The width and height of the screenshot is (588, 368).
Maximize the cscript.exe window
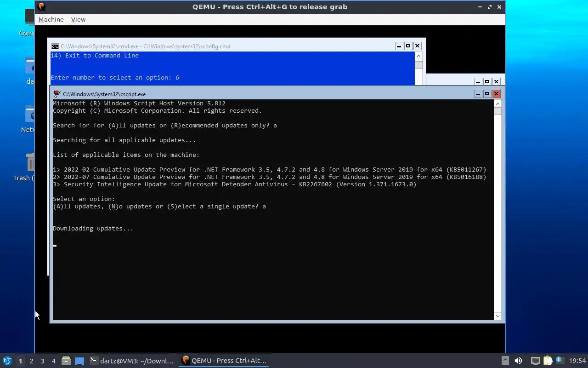487,94
